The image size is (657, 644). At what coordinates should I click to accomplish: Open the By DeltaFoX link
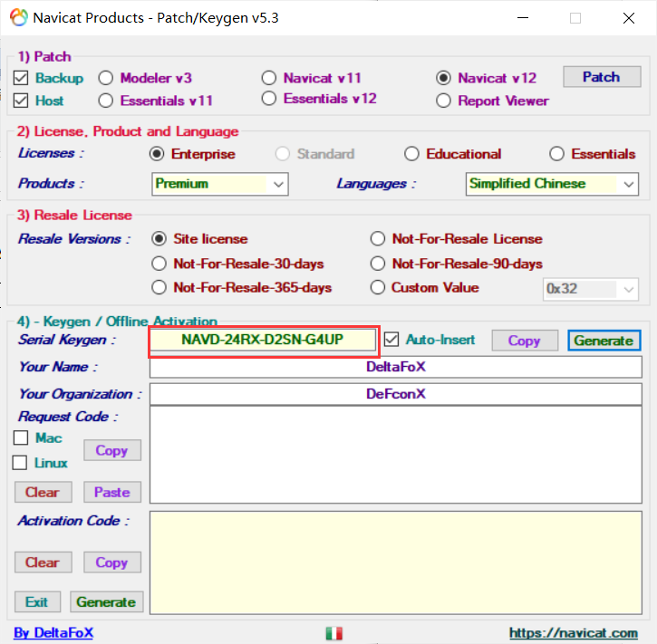(x=53, y=632)
